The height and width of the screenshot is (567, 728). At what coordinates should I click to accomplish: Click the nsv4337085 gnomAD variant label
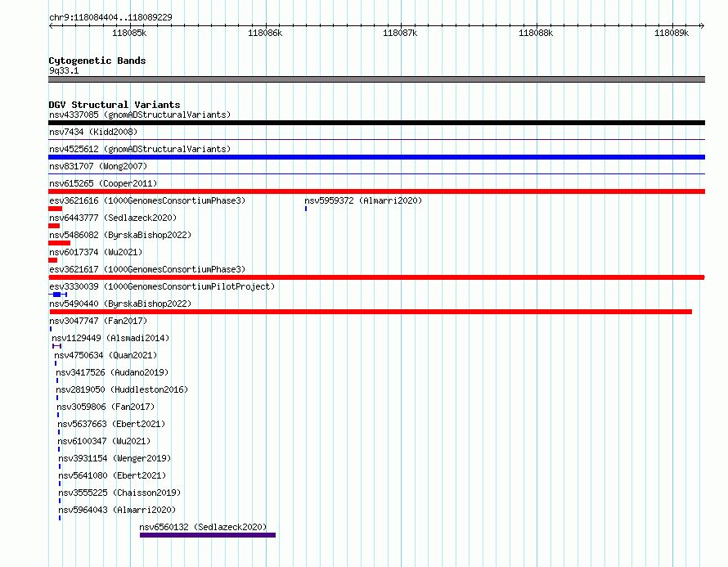(x=140, y=115)
